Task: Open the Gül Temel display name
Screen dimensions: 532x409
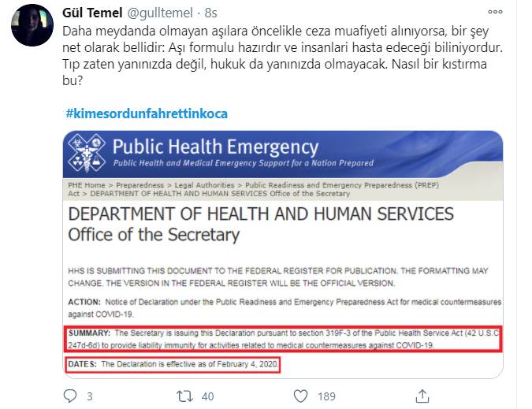Action: tap(92, 13)
